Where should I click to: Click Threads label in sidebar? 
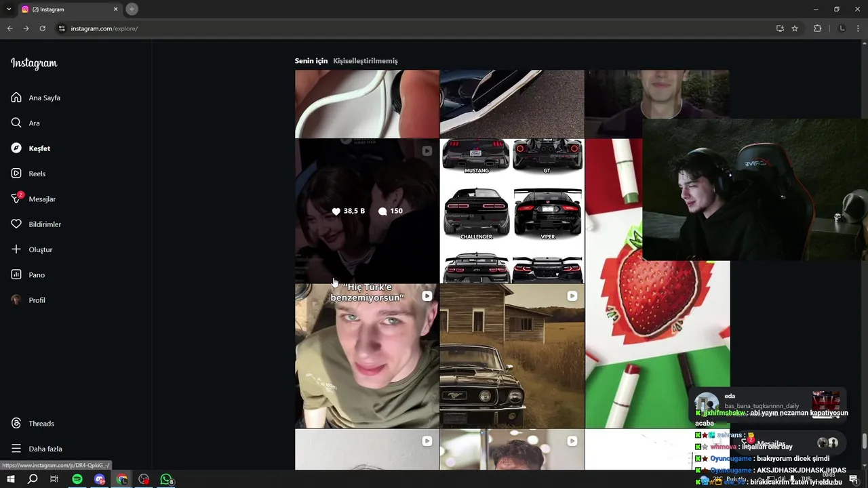[x=41, y=424]
